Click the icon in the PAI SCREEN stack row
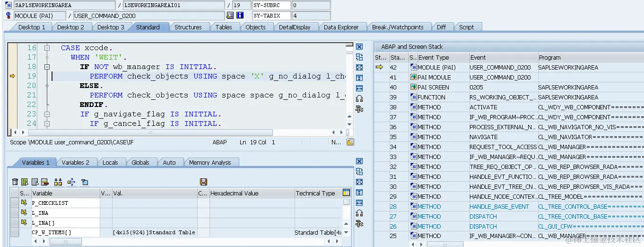The width and height of the screenshot is (644, 247). coord(413,87)
